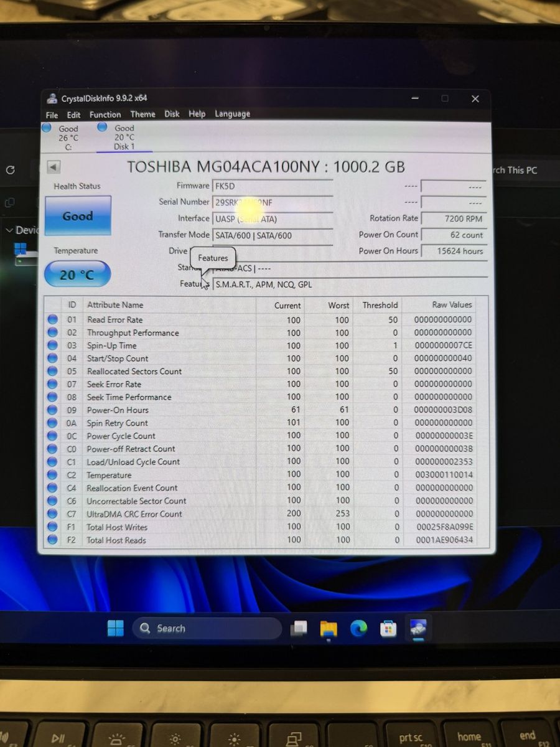Click the taskbar Search box
This screenshot has height=747, width=560.
(207, 629)
